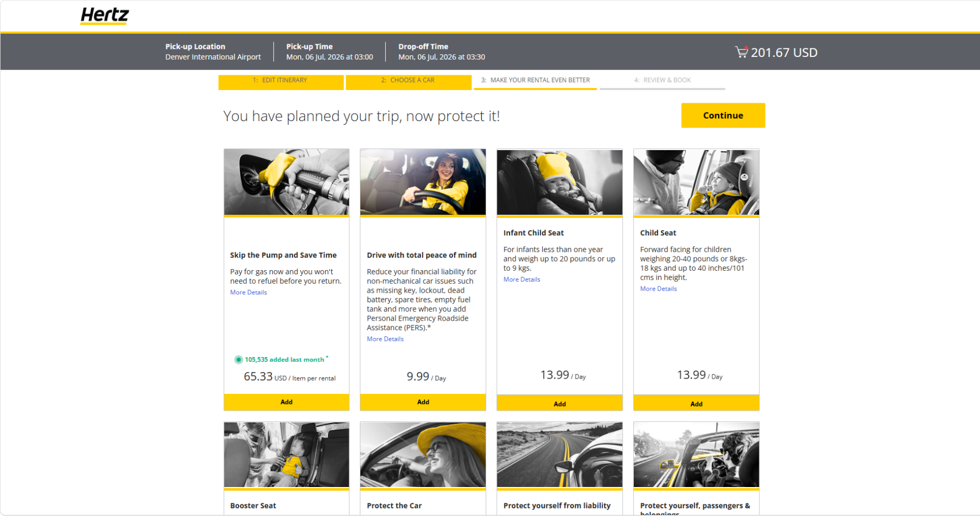
Task: Click Protect yourself from liability heading
Action: pyautogui.click(x=557, y=505)
